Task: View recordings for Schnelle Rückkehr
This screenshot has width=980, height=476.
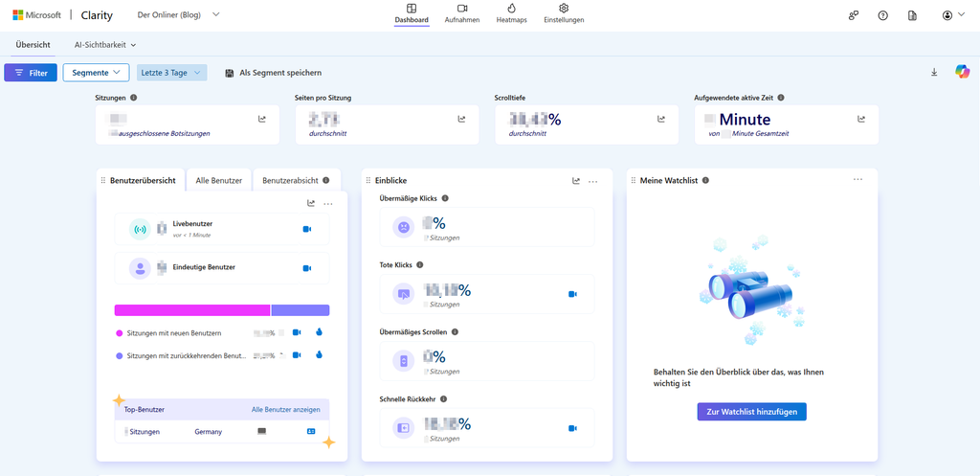Action: tap(572, 428)
